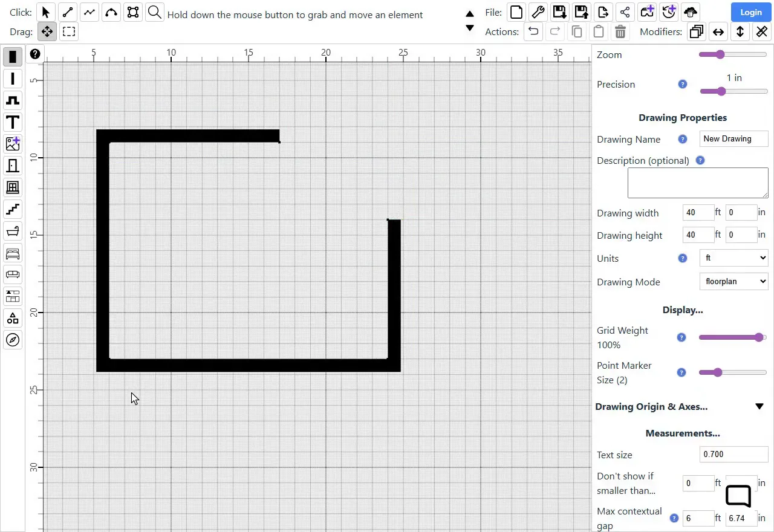Select the arrow pointer click tool

tap(46, 12)
